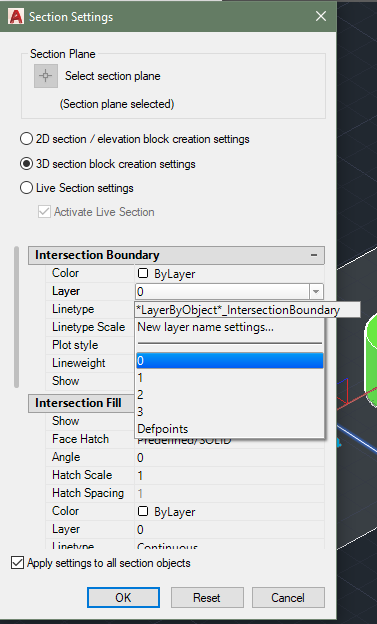Select layer 1 in dropdown list
The image size is (377, 624).
[x=230, y=378]
